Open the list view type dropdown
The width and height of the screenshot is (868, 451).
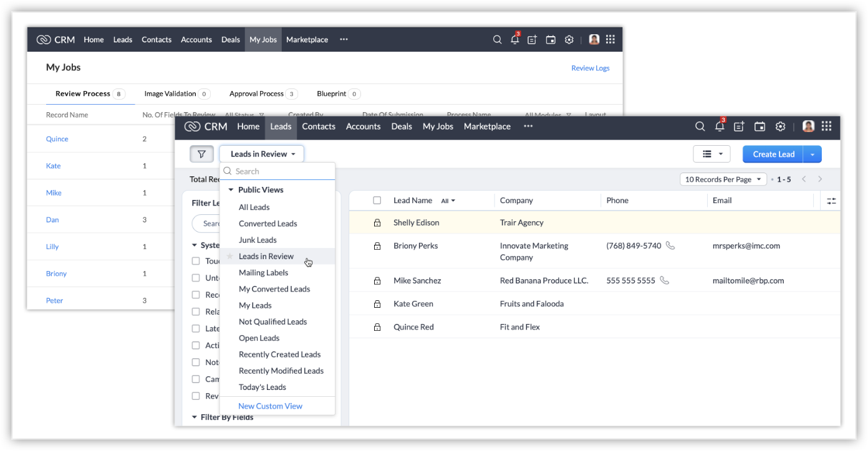pyautogui.click(x=711, y=154)
